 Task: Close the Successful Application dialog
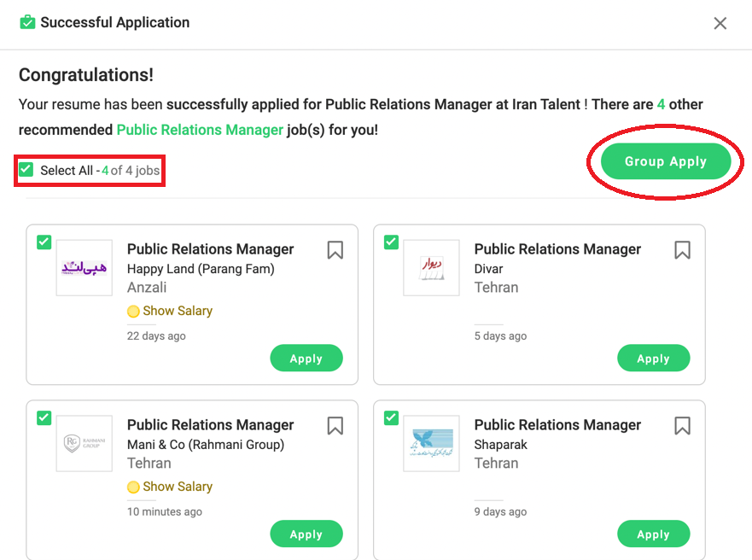pyautogui.click(x=720, y=23)
